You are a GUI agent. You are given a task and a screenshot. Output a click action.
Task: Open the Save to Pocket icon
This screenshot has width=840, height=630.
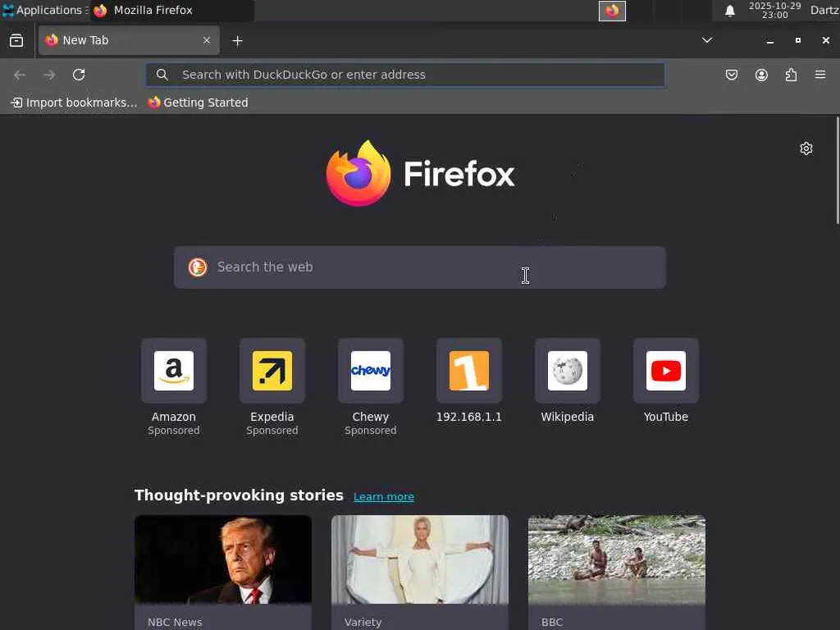click(731, 75)
